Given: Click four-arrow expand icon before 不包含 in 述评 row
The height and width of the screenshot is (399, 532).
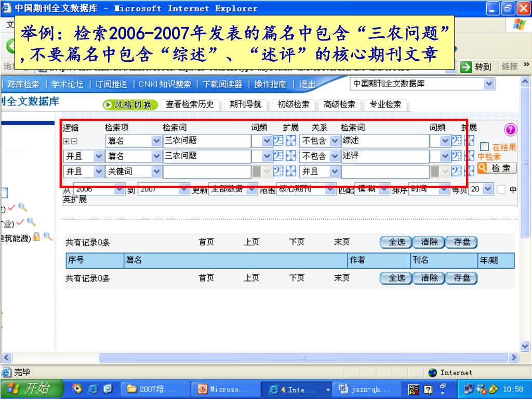Looking at the screenshot, I should click(x=291, y=156).
